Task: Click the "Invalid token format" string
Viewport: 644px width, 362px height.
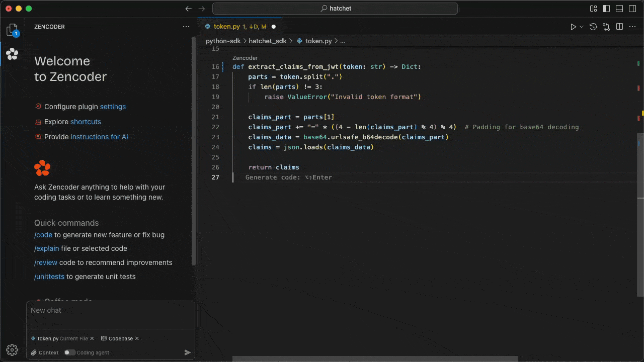Action: click(374, 97)
